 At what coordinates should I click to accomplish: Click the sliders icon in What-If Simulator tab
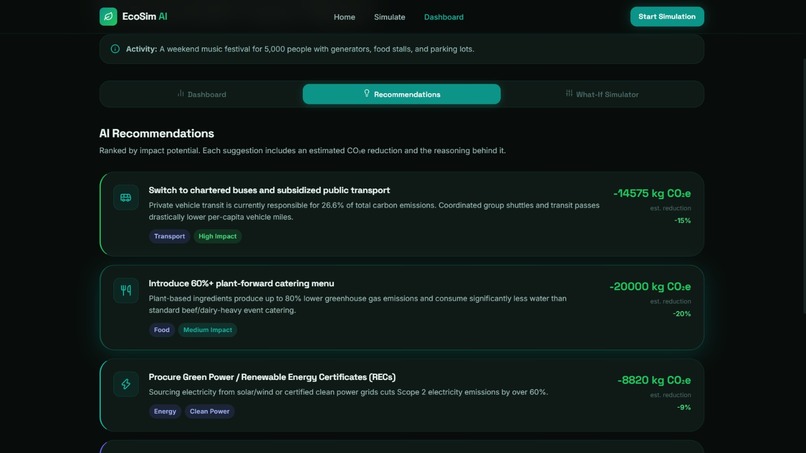(569, 93)
